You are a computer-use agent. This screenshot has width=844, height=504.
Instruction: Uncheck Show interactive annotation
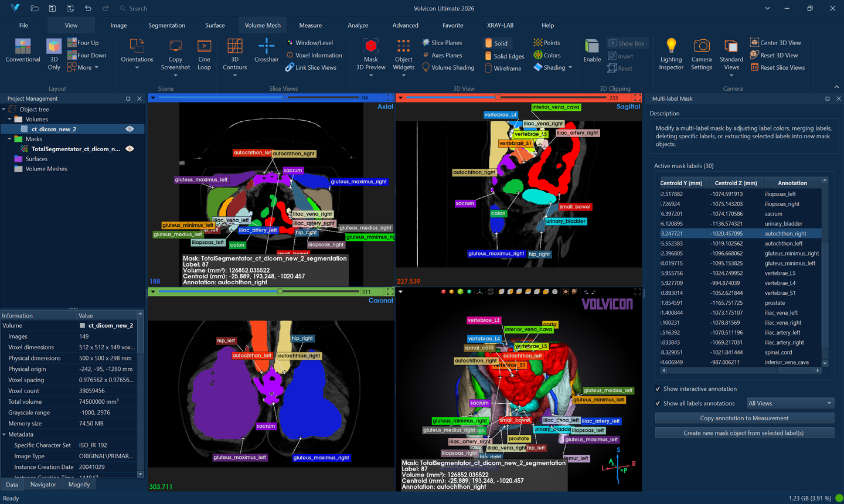point(658,389)
